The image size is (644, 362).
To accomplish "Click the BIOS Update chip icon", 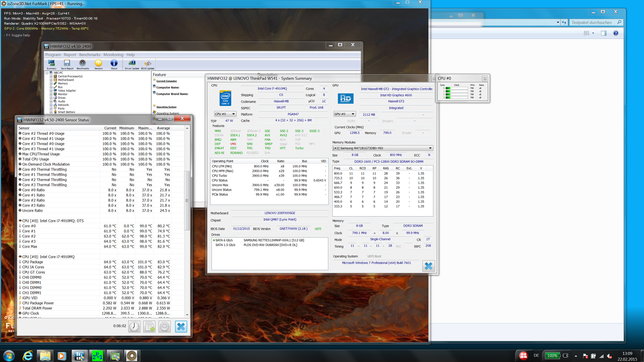I will click(x=148, y=64).
